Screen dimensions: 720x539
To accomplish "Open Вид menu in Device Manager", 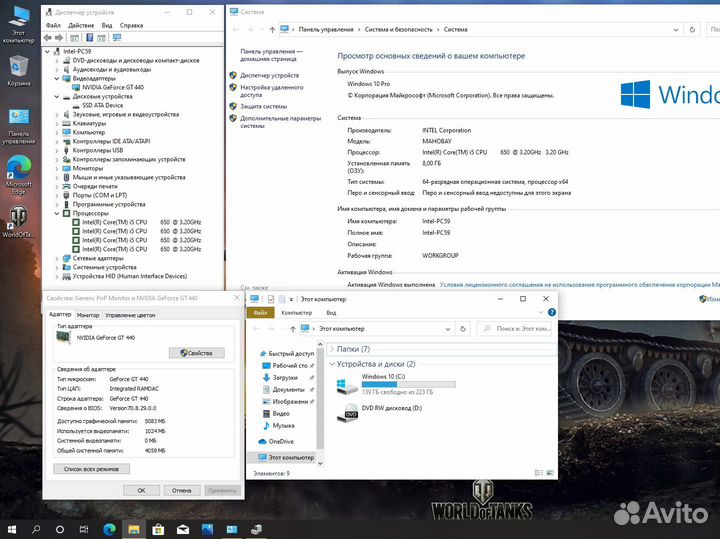I will click(x=107, y=25).
